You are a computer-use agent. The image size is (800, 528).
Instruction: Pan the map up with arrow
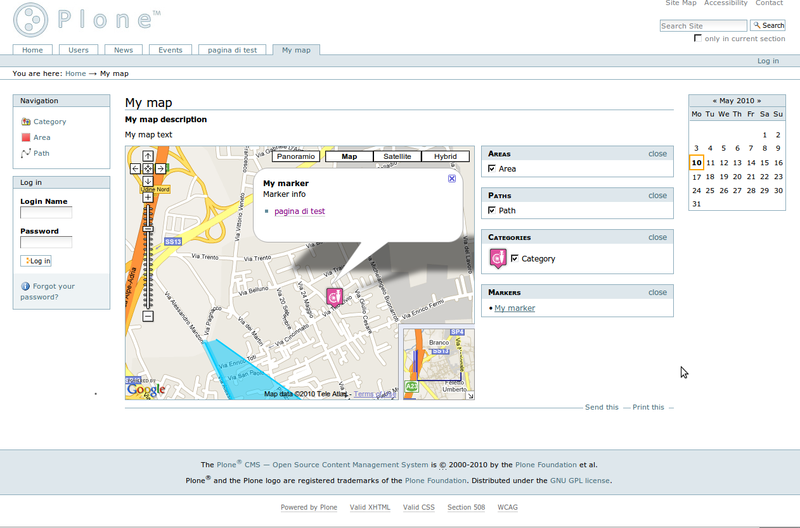[x=148, y=157]
